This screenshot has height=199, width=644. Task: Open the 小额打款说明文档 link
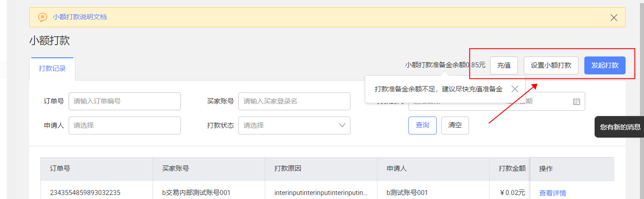tap(79, 17)
